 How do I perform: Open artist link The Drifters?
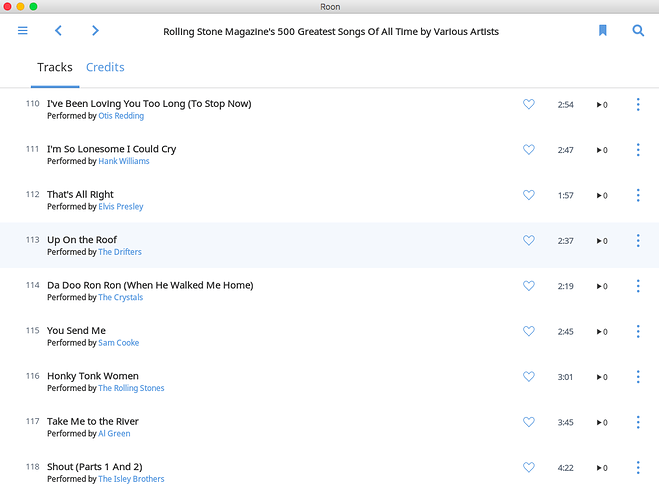[x=120, y=252]
